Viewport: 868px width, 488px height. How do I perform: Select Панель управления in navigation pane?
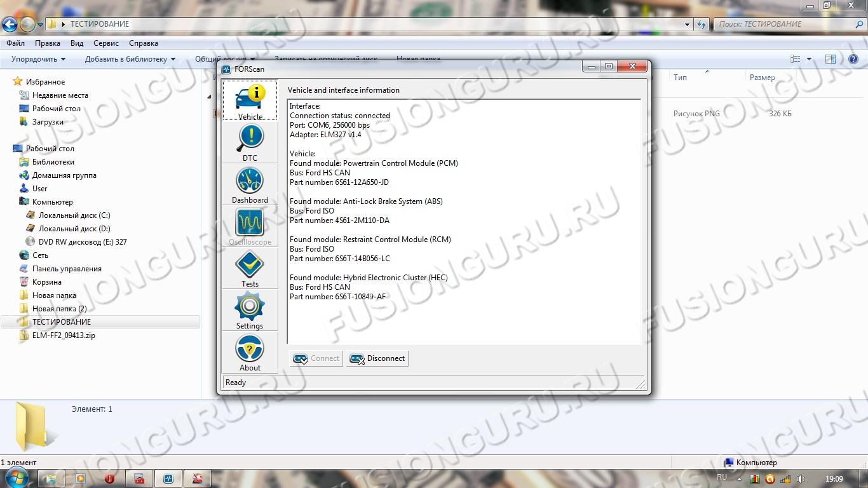[67, 269]
